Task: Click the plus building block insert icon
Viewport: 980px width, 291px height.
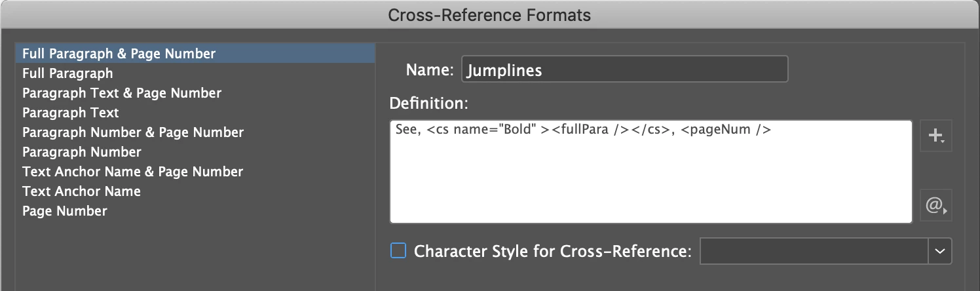Action: [935, 136]
